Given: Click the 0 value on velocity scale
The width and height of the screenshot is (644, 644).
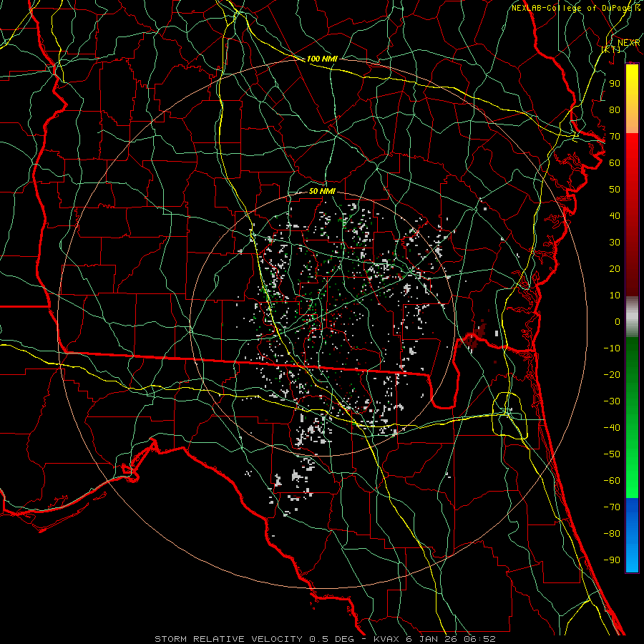Looking at the screenshot, I should click(x=618, y=321).
